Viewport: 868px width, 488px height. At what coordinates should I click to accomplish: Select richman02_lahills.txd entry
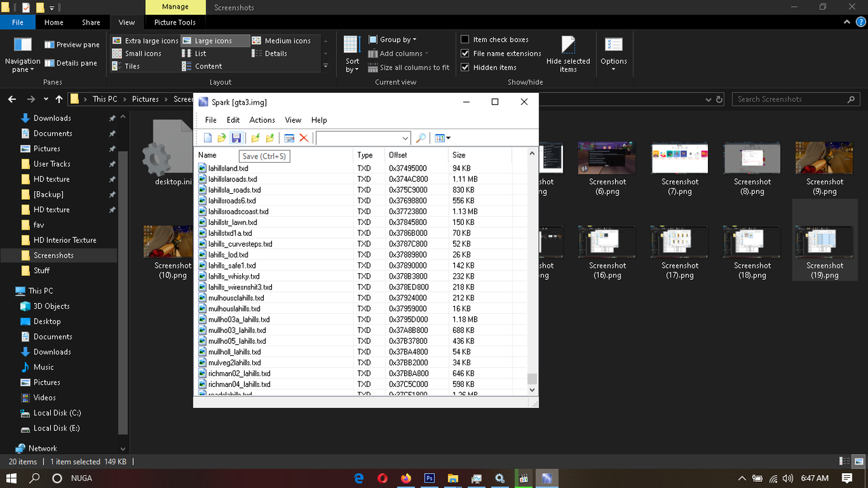click(239, 373)
